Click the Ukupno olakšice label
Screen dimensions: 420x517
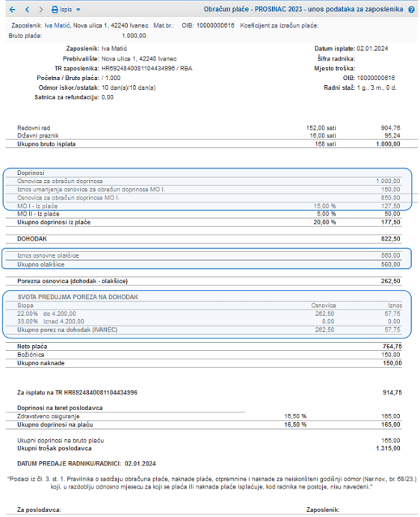(x=41, y=264)
